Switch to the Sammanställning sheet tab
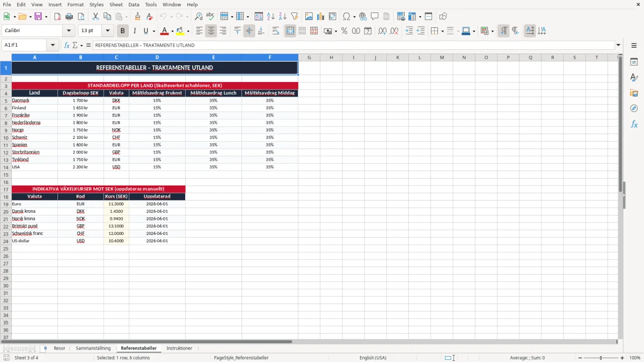 93,348
